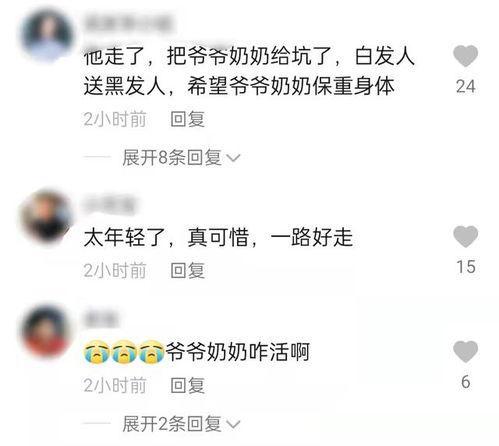Select comment text 爷爷奶奶咋活啊
Screen dimensions: 499x446
tap(238, 352)
